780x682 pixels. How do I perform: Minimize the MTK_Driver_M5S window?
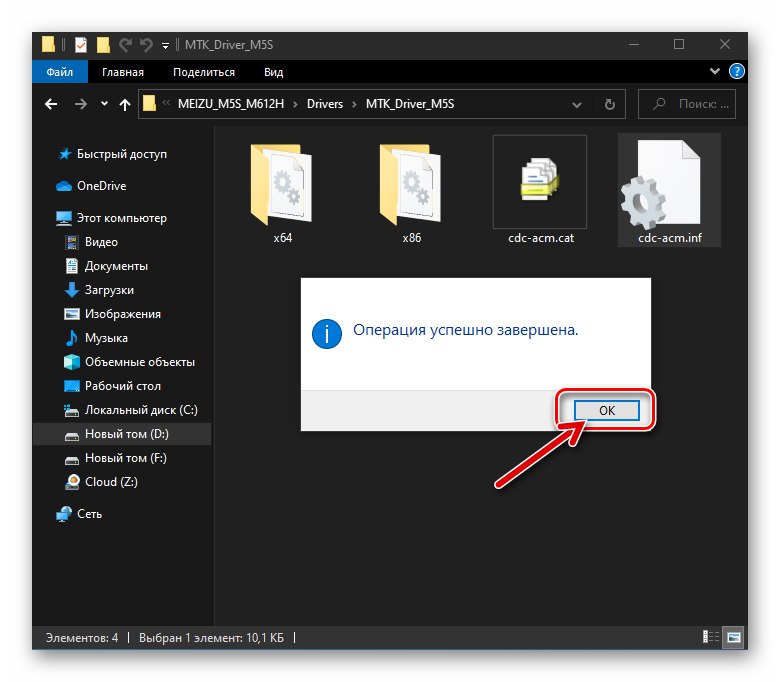pos(634,44)
